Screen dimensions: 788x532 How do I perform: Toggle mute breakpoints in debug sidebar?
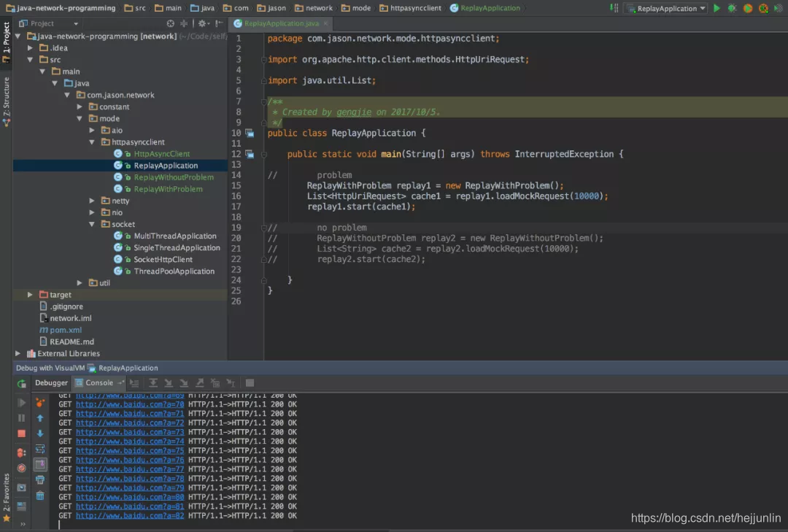(x=21, y=468)
